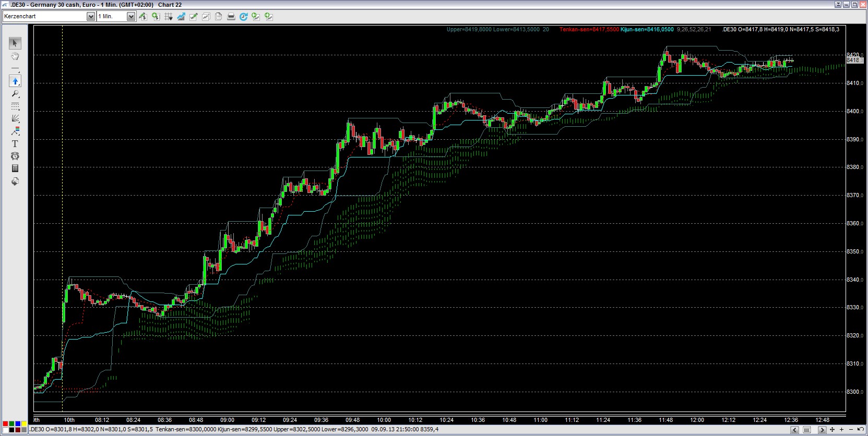Toggle the grid display button
Viewport: 868px width, 436px height.
point(169,17)
